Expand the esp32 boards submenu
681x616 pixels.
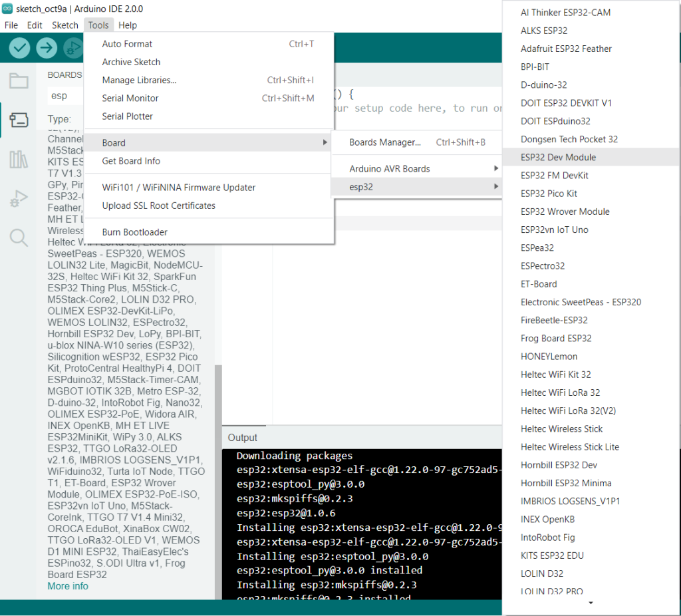point(416,187)
